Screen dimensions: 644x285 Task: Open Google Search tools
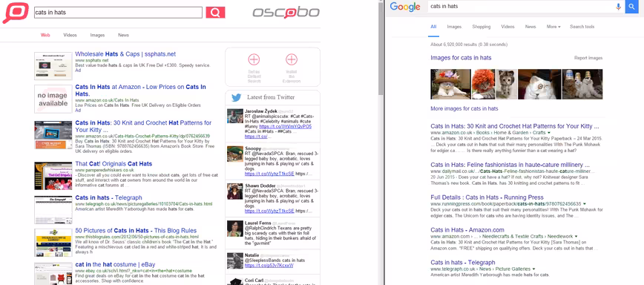[582, 27]
